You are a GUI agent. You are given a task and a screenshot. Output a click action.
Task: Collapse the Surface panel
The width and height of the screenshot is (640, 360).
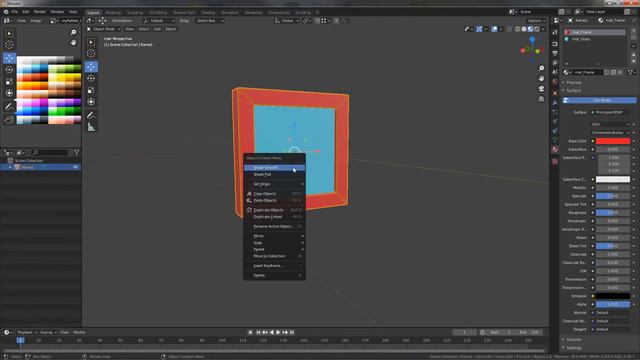coord(572,91)
